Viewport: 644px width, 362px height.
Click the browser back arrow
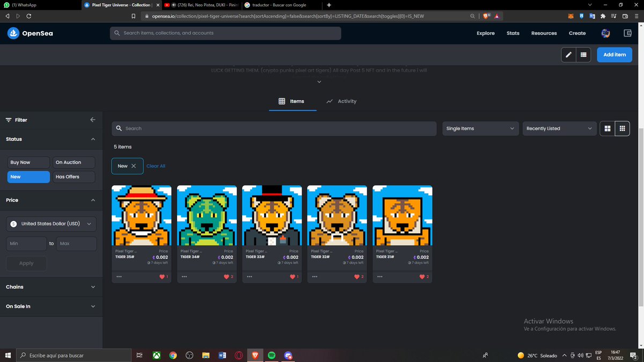pyautogui.click(x=8, y=16)
